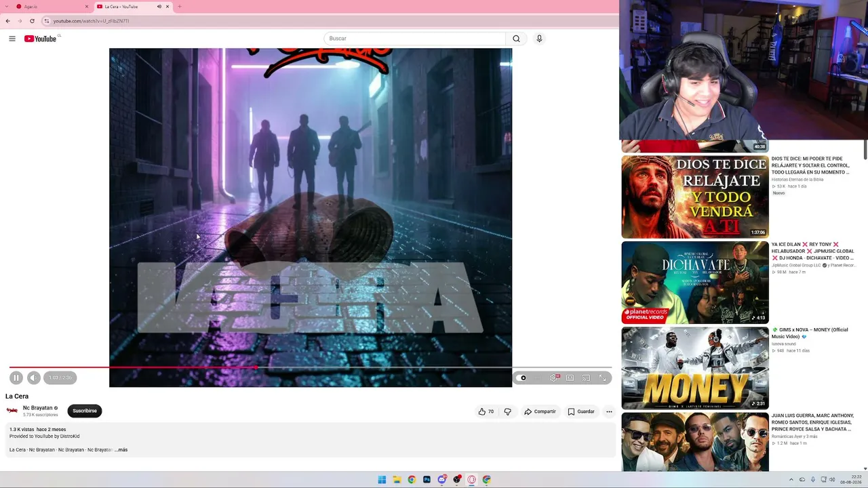Enter fullscreen mode in player
The image size is (868, 488).
point(602,378)
